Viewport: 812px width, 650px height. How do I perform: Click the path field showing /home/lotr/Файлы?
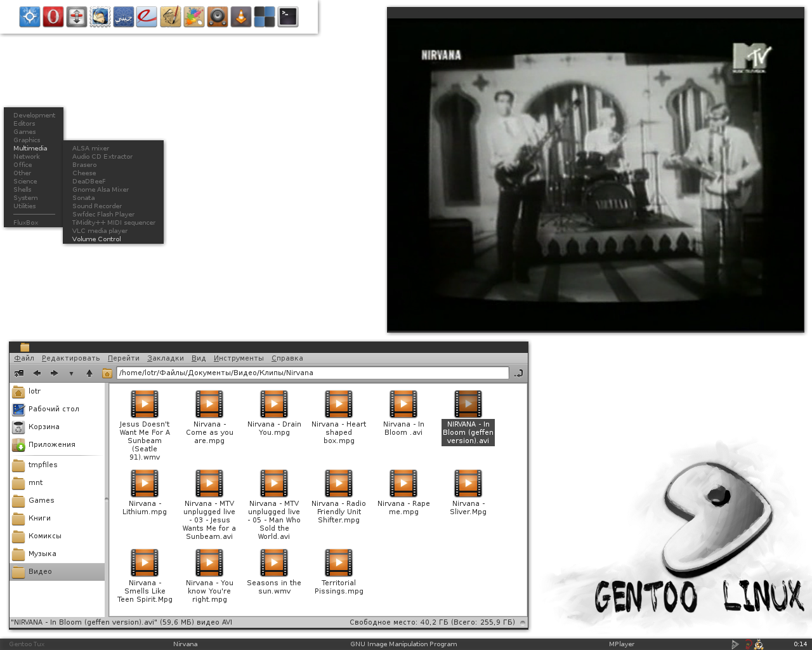point(313,373)
